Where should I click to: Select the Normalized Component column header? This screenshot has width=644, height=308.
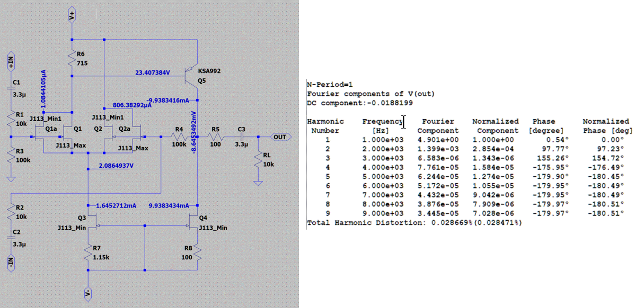pos(495,125)
